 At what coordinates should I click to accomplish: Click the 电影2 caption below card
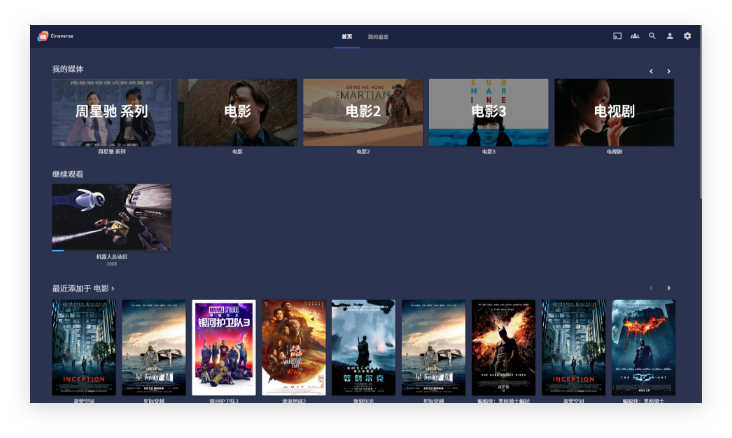click(363, 152)
